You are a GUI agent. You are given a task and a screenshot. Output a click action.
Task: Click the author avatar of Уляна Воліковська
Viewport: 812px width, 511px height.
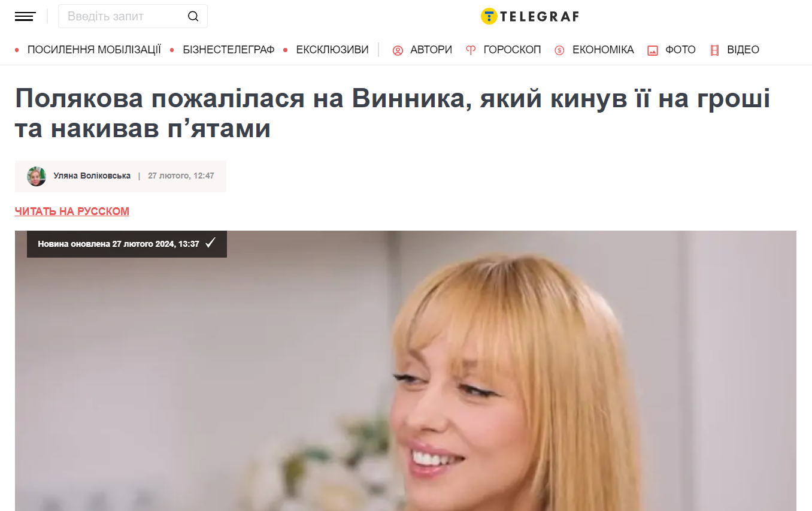[x=37, y=176]
